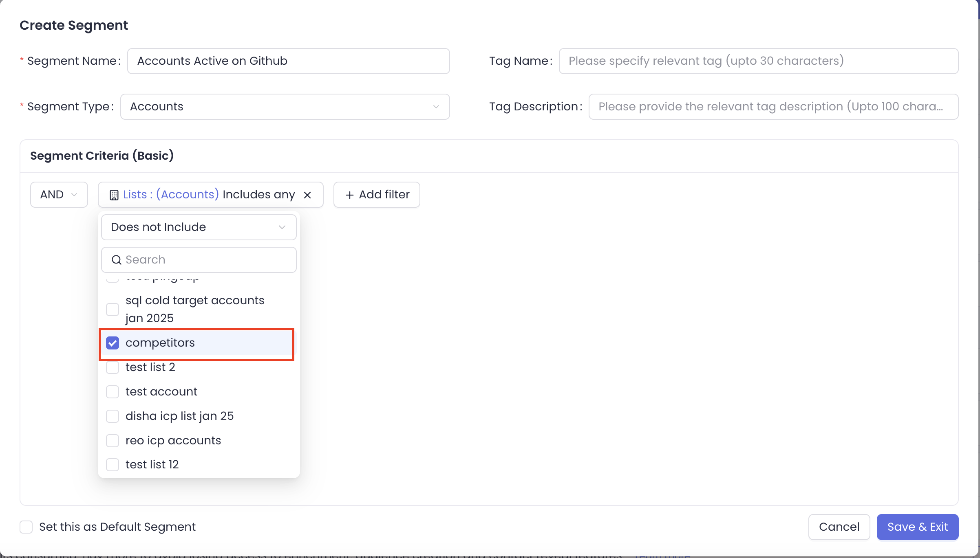Click the building icon in Lists filter
This screenshot has width=980, height=558.
coord(114,195)
